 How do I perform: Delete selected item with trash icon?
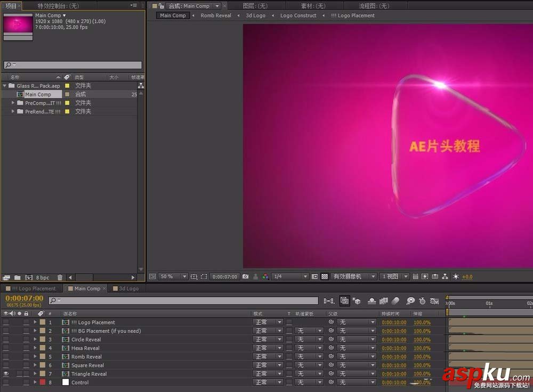click(x=60, y=277)
